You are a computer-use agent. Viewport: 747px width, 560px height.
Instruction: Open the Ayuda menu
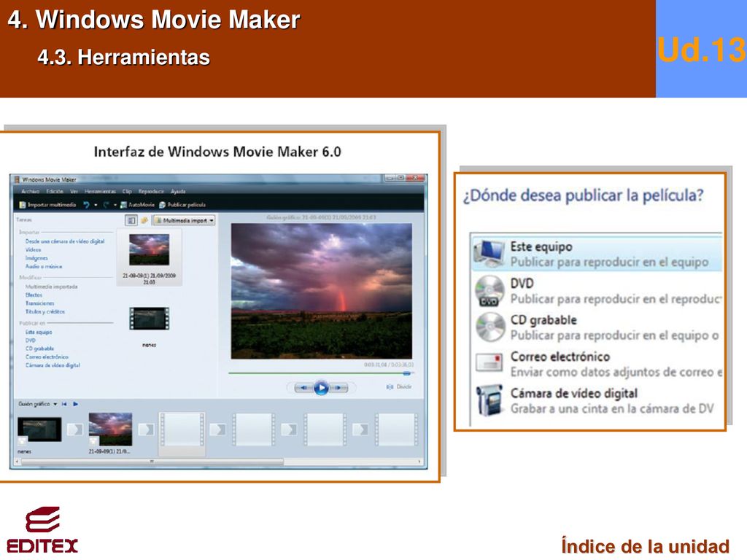coord(178,192)
